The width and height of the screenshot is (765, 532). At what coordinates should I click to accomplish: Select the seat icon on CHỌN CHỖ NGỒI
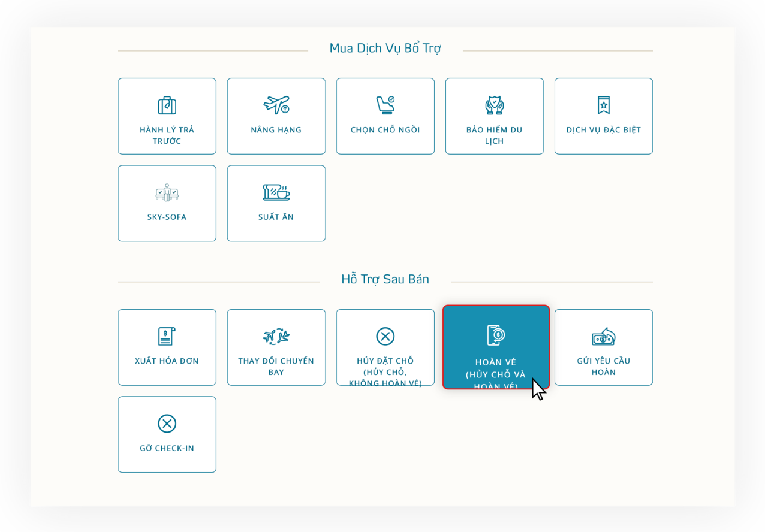pos(385,104)
